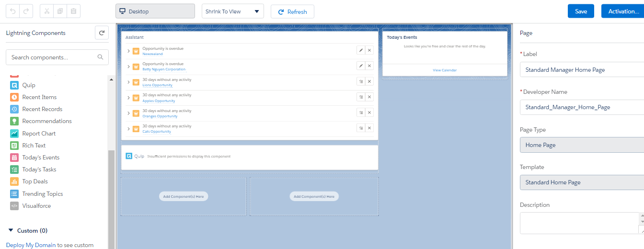Expand the Lions Opportunity row
Image resolution: width=644 pixels, height=249 pixels.
click(x=128, y=82)
